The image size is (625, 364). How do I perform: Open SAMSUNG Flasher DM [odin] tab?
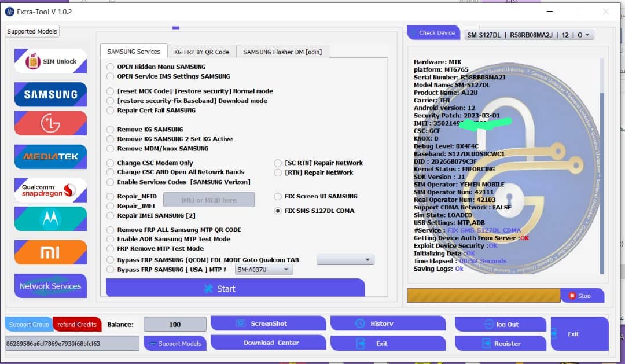tap(282, 52)
